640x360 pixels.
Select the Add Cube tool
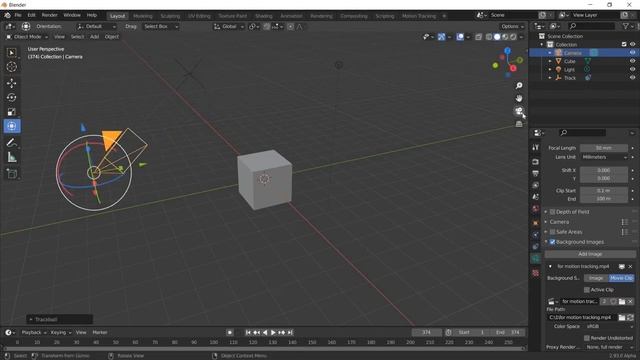tap(11, 174)
